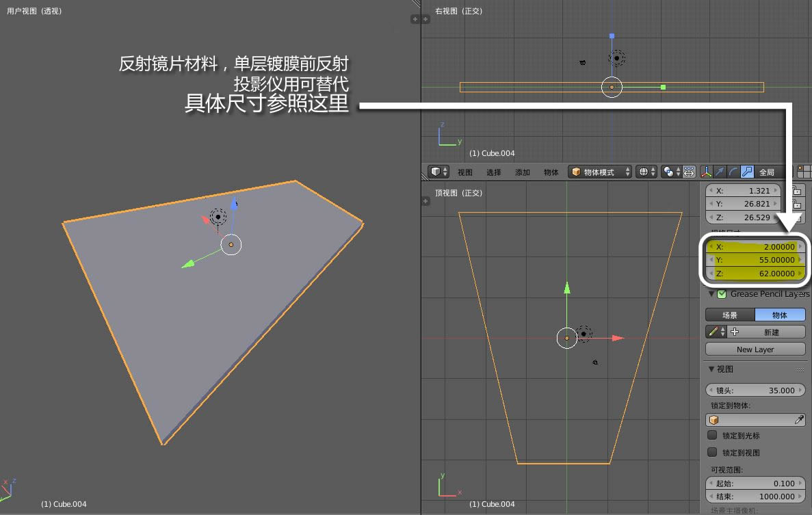Screen dimensions: 812x515
Task: Click Cube.004 origin point in top view
Action: pos(567,338)
